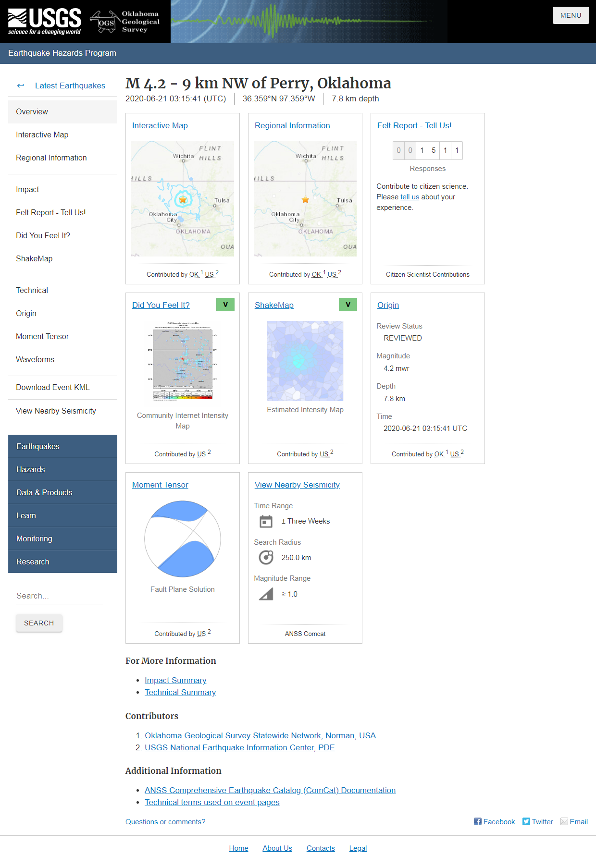Open the MENU button in header
The height and width of the screenshot is (868, 596).
571,15
